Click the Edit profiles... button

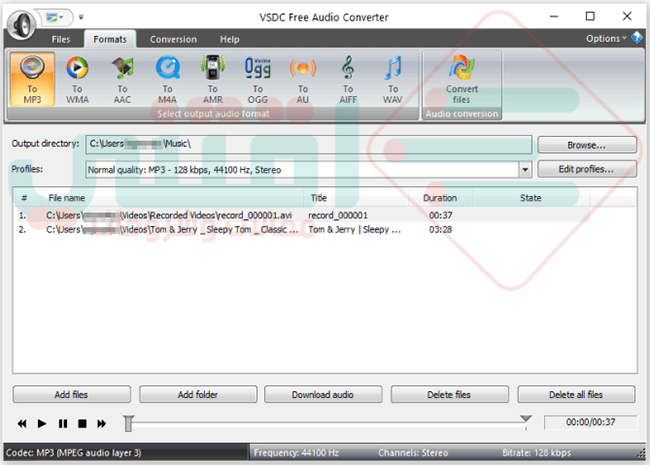click(x=587, y=169)
